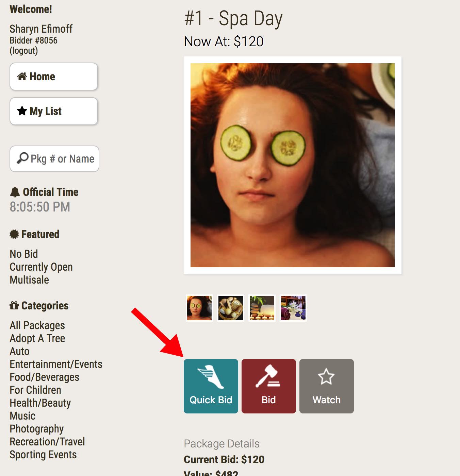Show the No Bid featured packages
Image resolution: width=460 pixels, height=476 pixels.
23,254
